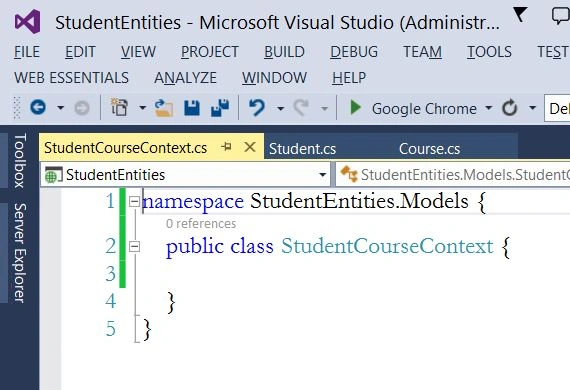Select the StudentCourseContext.cs tab
Image resolution: width=570 pixels, height=390 pixels.
[x=125, y=148]
